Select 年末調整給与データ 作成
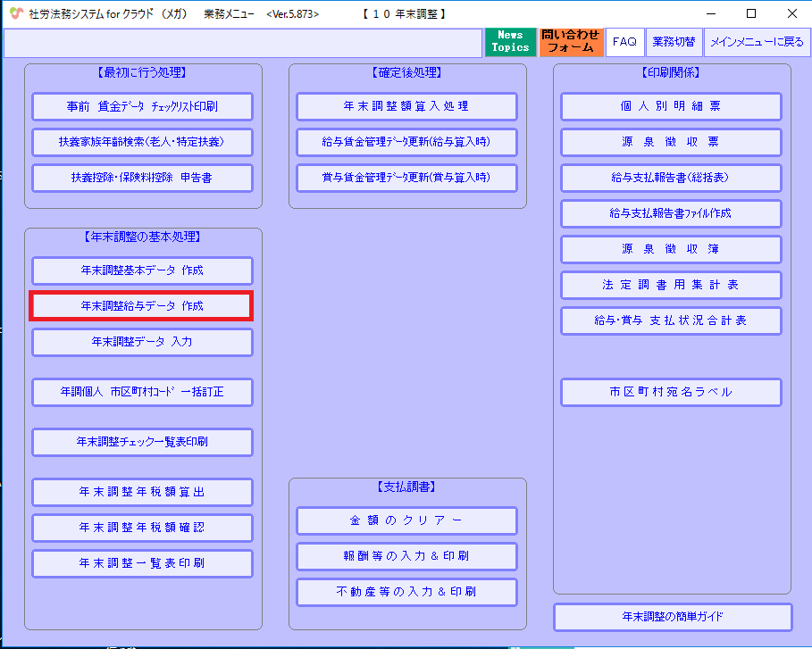The height and width of the screenshot is (649, 812). pyautogui.click(x=141, y=306)
